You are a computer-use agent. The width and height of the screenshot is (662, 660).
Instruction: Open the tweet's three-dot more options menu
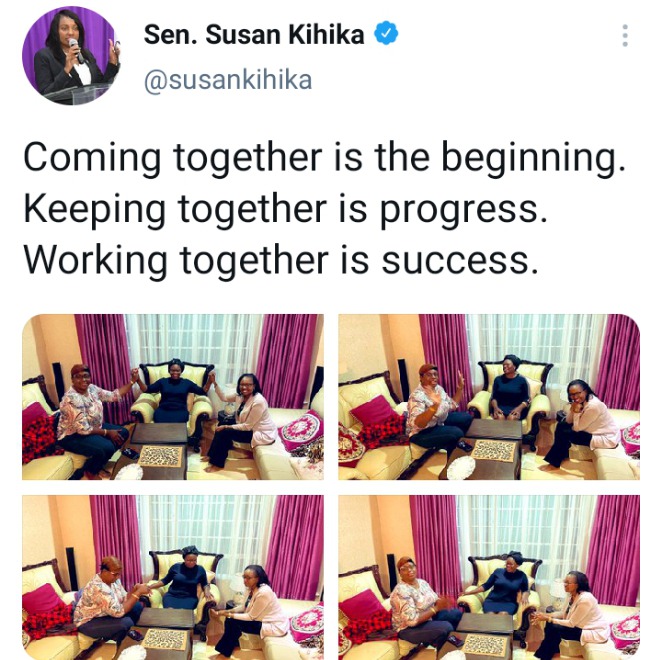tap(625, 36)
